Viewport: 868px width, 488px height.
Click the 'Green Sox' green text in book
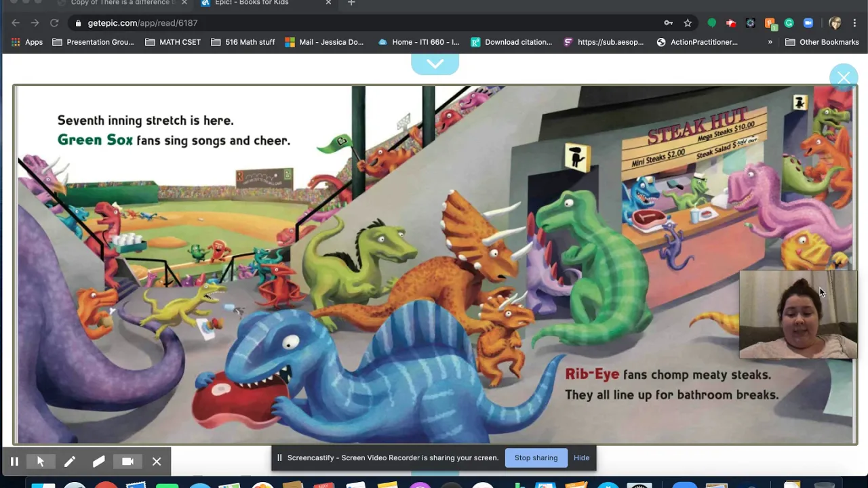95,140
